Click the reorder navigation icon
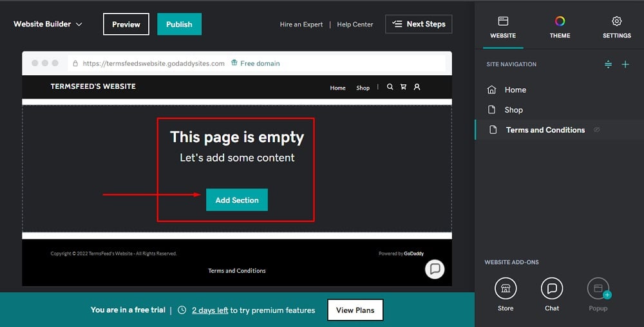Image resolution: width=644 pixels, height=327 pixels. (609, 64)
